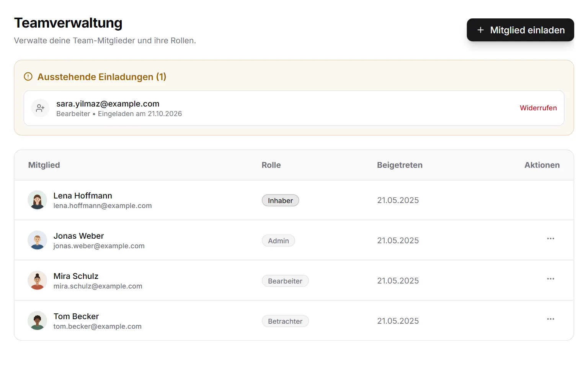The height and width of the screenshot is (377, 588).
Task: Select the name Jonas Weber
Action: [78, 236]
